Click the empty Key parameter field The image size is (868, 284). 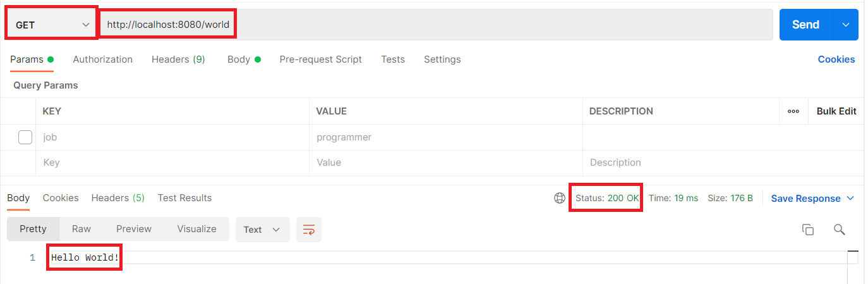pos(171,163)
